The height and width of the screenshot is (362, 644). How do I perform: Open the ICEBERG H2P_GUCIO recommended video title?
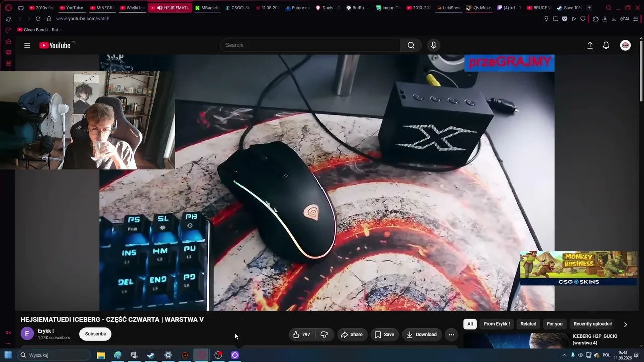click(x=595, y=339)
